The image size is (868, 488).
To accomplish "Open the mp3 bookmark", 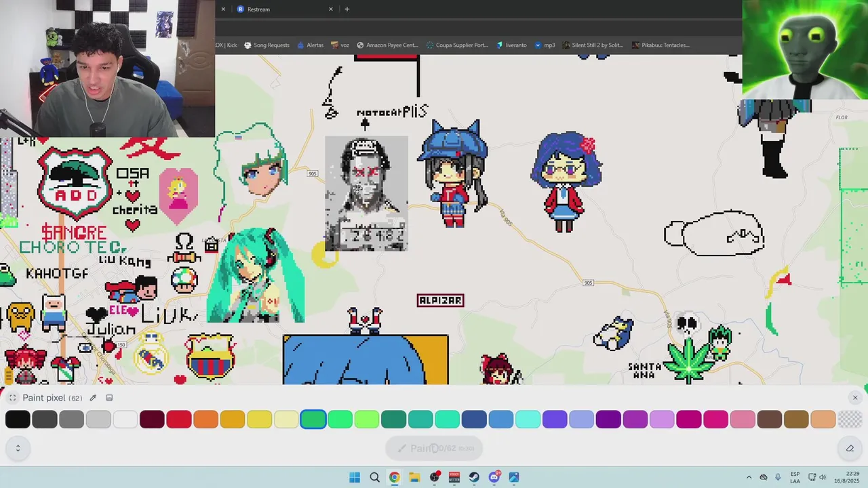I will pyautogui.click(x=545, y=45).
